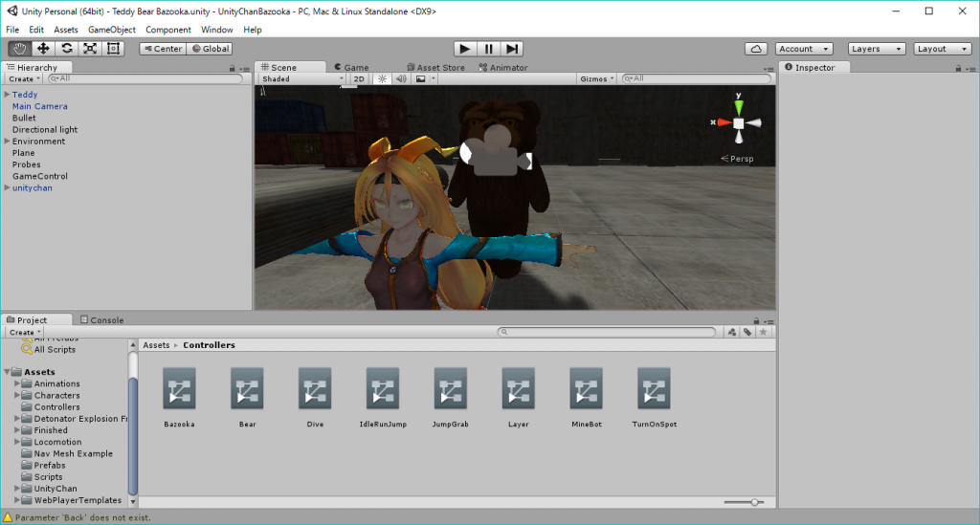Toggle scene audio speaker icon
This screenshot has width=980, height=525.
pyautogui.click(x=401, y=79)
